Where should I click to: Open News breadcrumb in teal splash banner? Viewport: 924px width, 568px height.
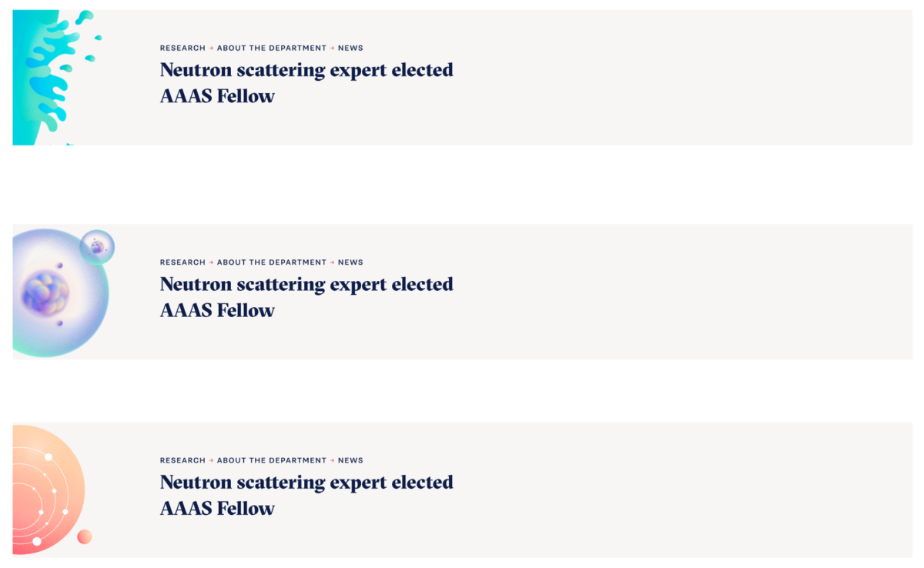point(350,48)
